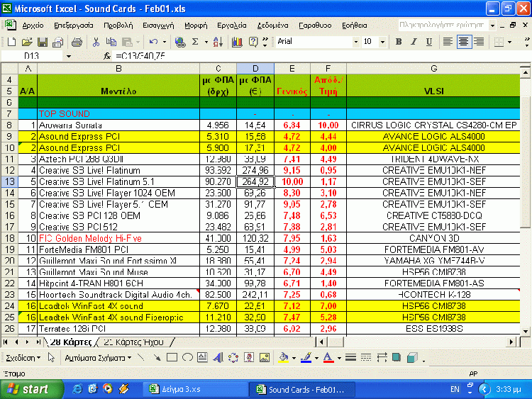This screenshot has width=532, height=399.
Task: Open the Σχεδίαση draw menu
Action: [23, 358]
